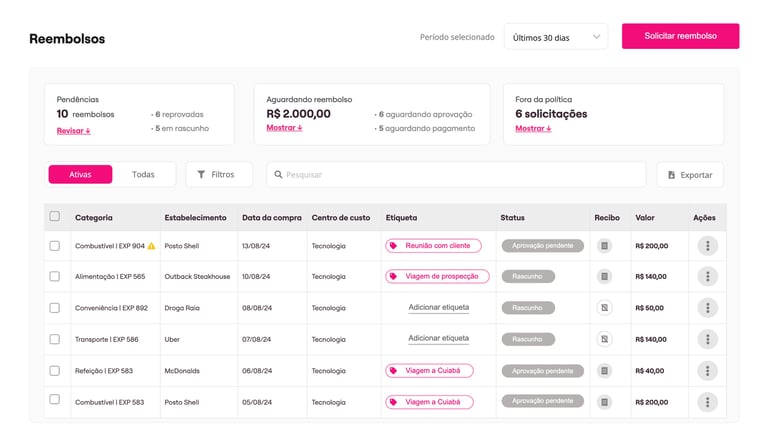Viewport: 768px width, 442px height.
Task: Open receipt icon for Outback Steakhouse row
Action: 604,277
